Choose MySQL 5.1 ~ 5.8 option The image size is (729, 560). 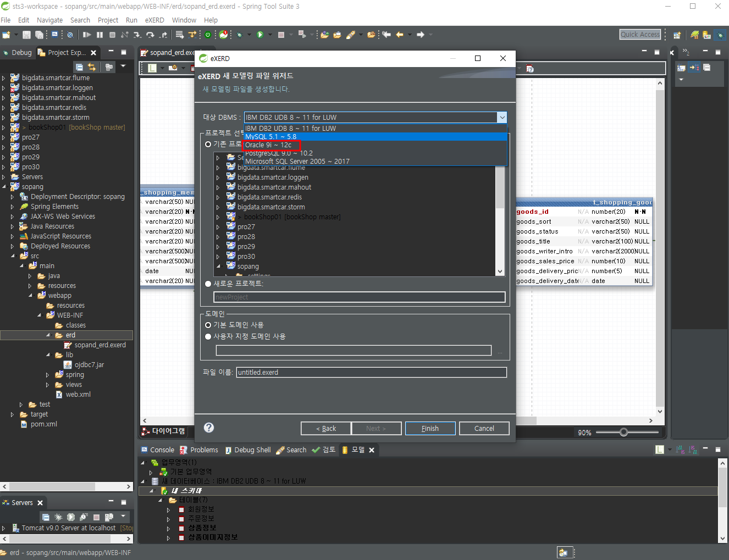tap(375, 137)
